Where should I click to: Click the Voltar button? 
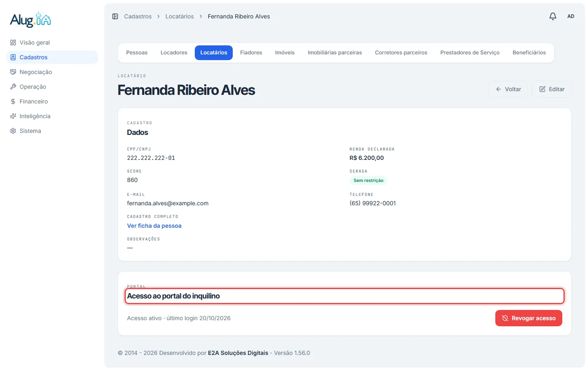[508, 89]
